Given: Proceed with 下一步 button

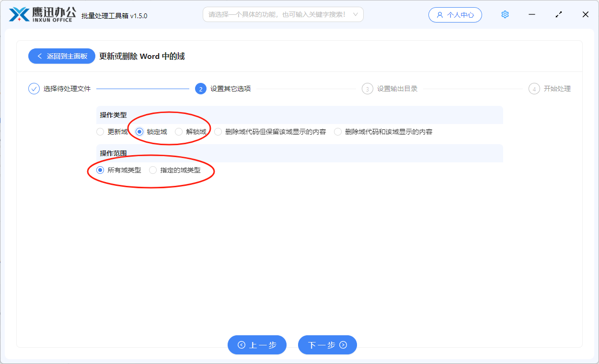Looking at the screenshot, I should (327, 345).
